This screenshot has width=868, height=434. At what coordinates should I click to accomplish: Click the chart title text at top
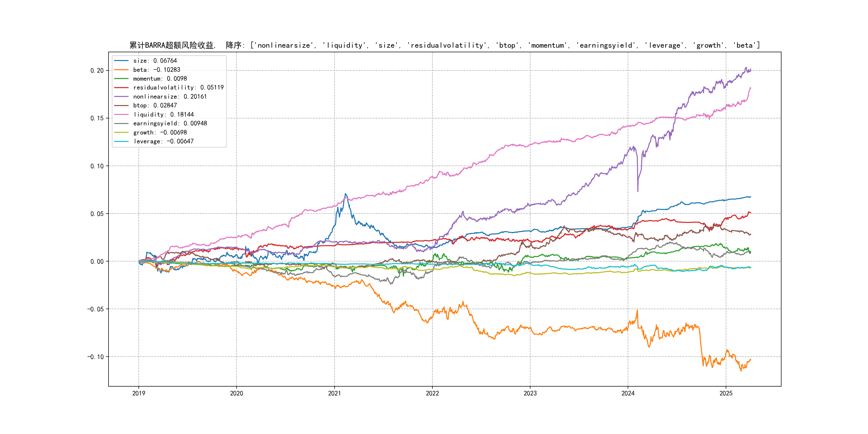click(x=444, y=45)
